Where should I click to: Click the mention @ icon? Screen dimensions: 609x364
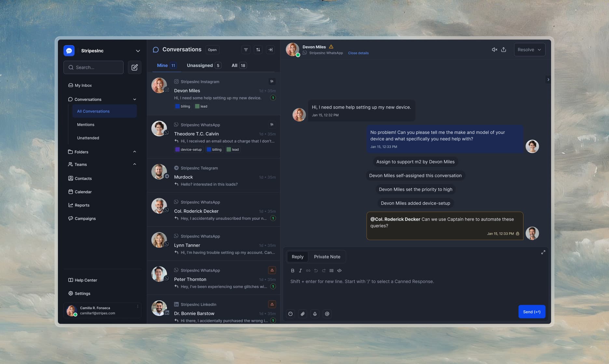point(327,314)
